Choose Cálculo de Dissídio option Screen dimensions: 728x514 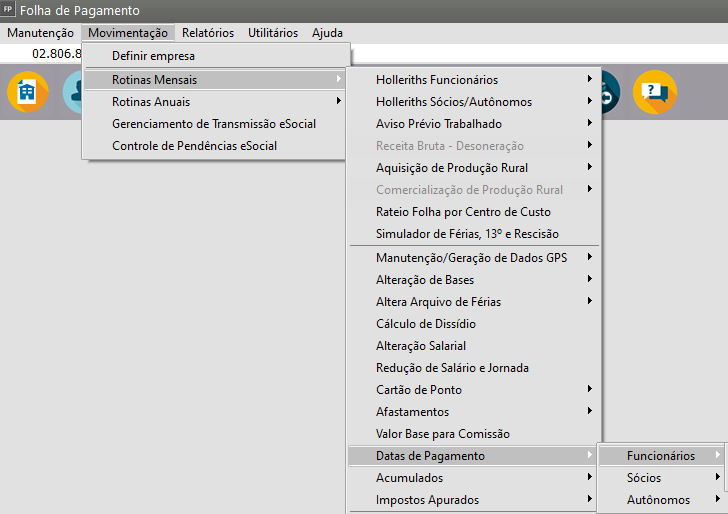point(425,324)
